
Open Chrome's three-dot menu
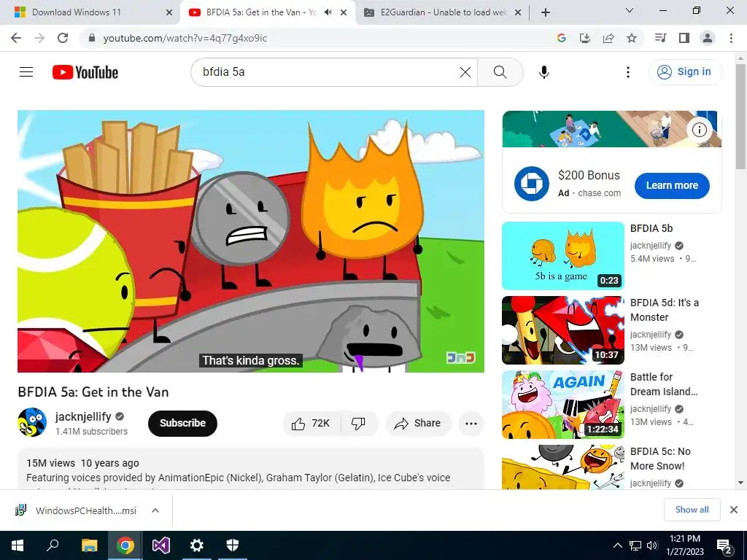click(x=731, y=38)
